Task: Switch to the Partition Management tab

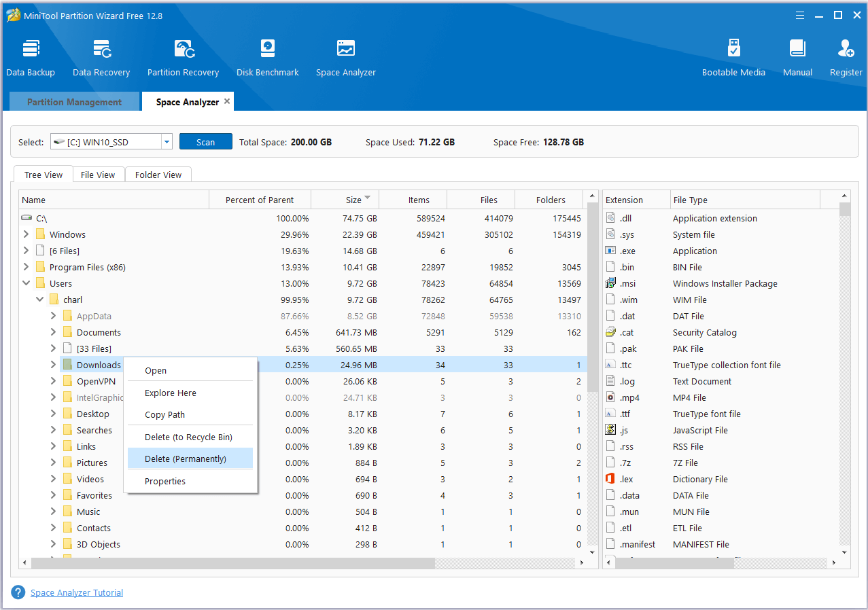Action: (x=74, y=102)
